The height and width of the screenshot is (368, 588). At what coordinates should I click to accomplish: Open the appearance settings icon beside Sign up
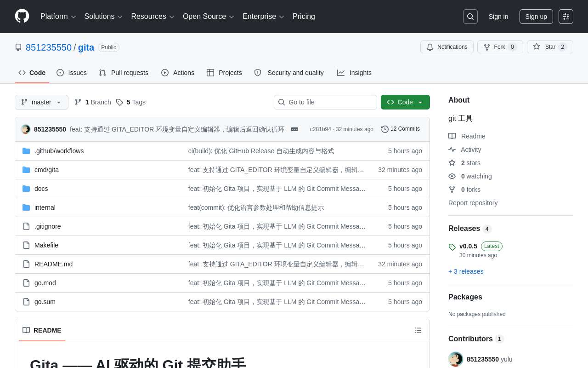(566, 17)
